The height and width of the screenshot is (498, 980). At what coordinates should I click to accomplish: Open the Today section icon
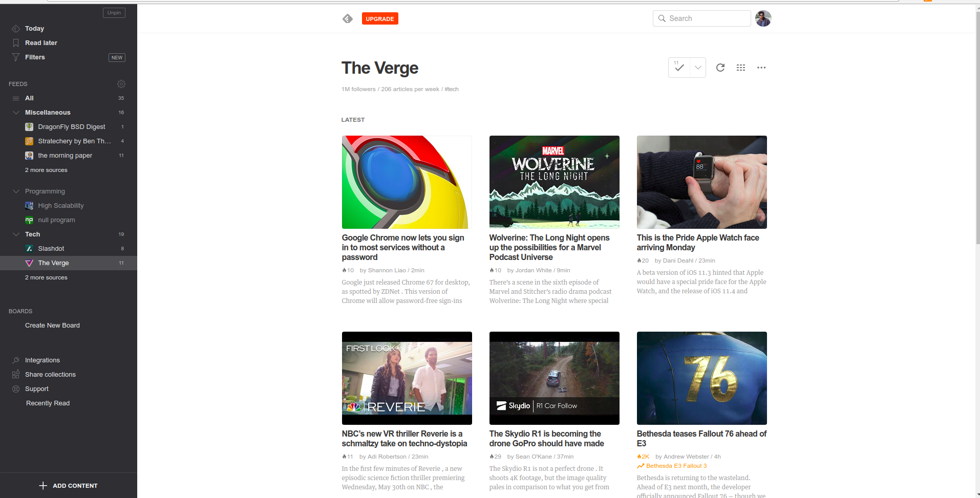pos(16,29)
